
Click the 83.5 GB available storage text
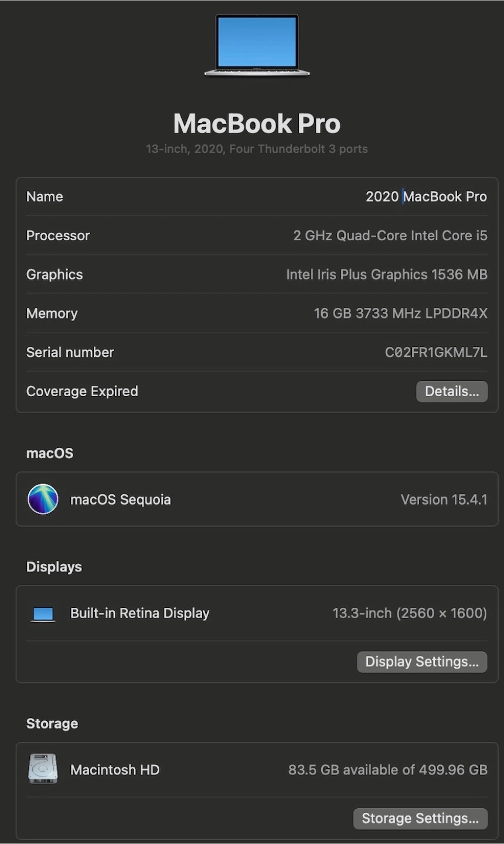[387, 770]
